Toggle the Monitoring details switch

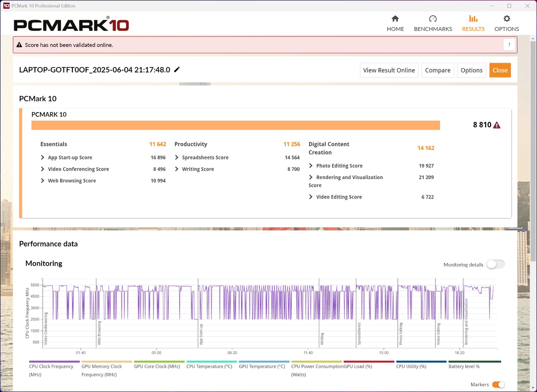pos(495,264)
